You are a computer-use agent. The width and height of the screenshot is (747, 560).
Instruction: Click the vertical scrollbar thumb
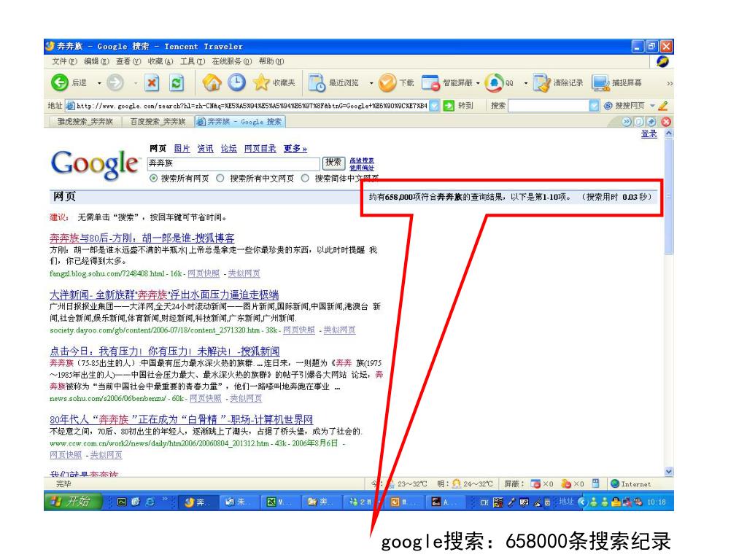tap(669, 197)
